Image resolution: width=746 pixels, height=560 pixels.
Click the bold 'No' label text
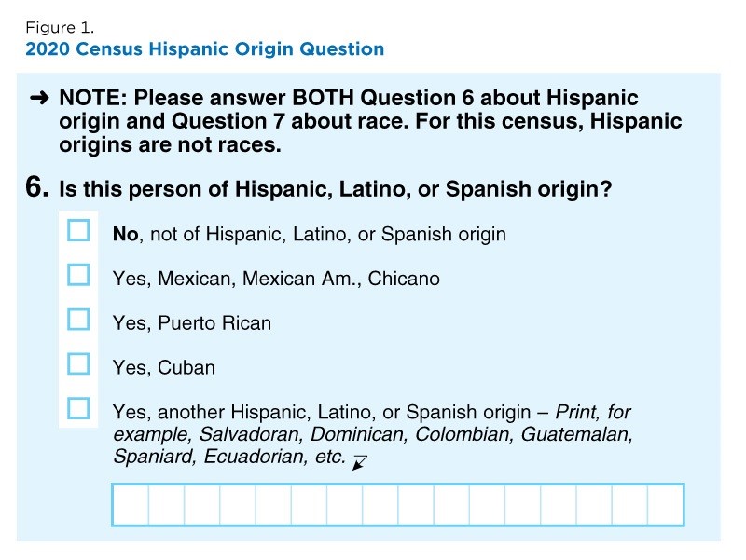[x=126, y=235]
